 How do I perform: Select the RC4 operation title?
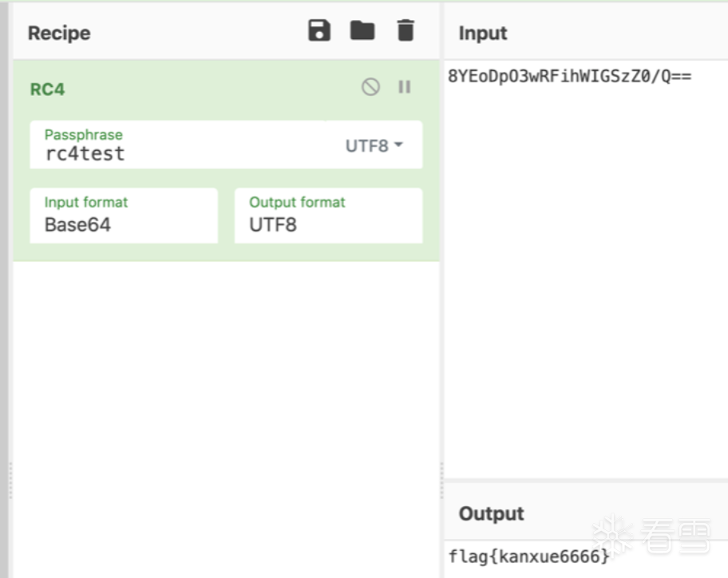[x=47, y=89]
